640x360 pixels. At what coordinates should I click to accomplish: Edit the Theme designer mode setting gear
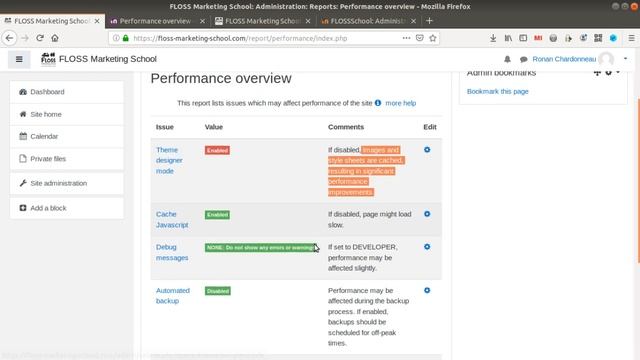(x=427, y=150)
